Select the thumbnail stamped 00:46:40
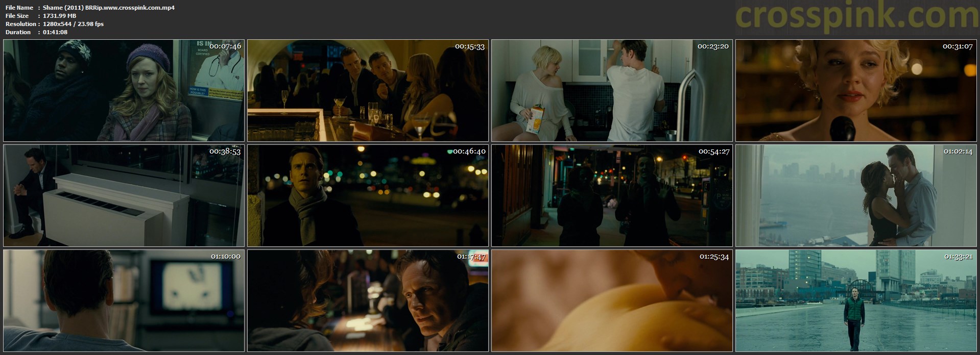980x355 pixels. [368, 196]
